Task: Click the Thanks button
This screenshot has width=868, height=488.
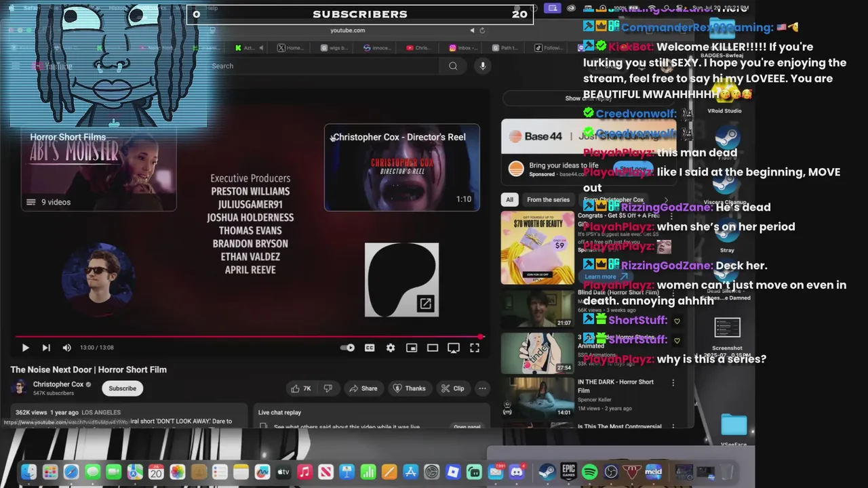Action: 409,388
